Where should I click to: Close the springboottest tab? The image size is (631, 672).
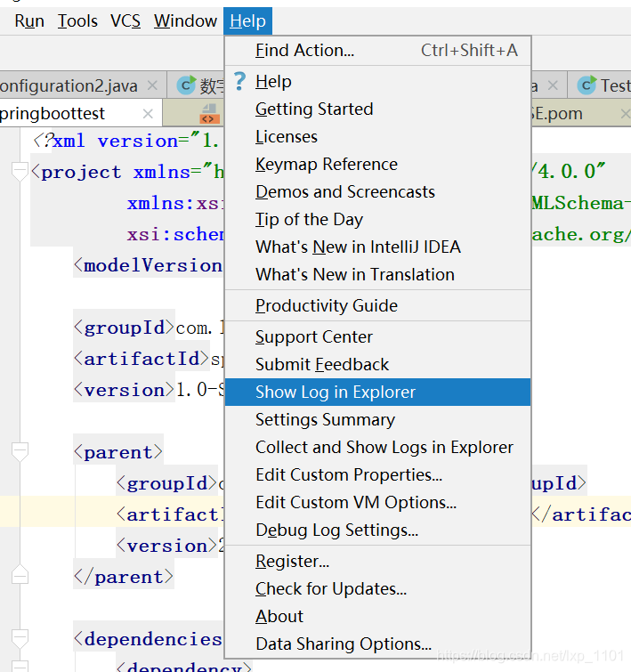coord(148,114)
